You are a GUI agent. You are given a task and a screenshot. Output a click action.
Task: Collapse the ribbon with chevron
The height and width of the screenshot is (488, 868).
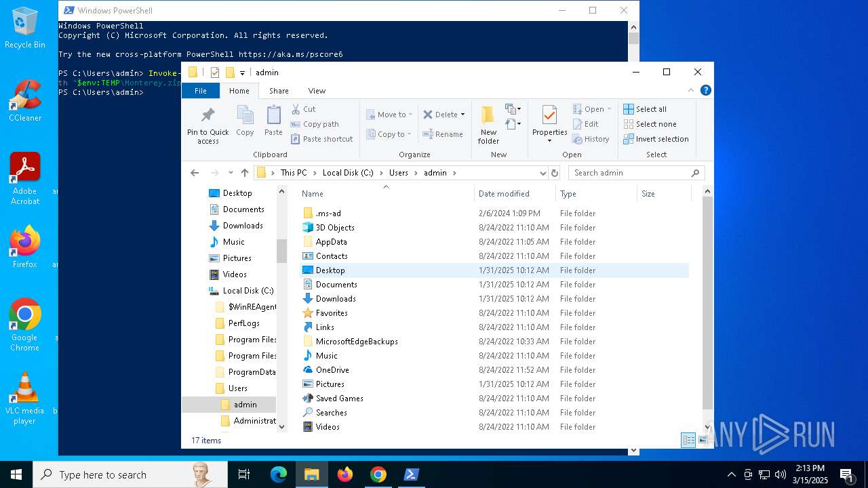pos(692,90)
